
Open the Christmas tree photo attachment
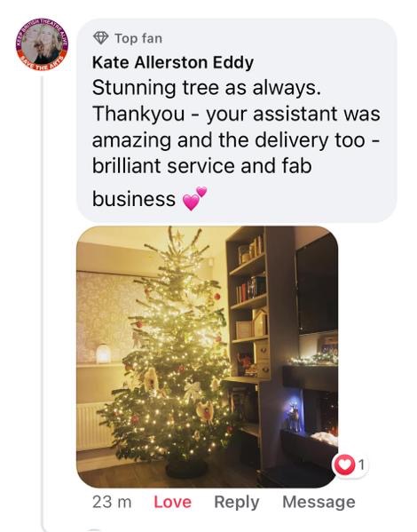(208, 356)
